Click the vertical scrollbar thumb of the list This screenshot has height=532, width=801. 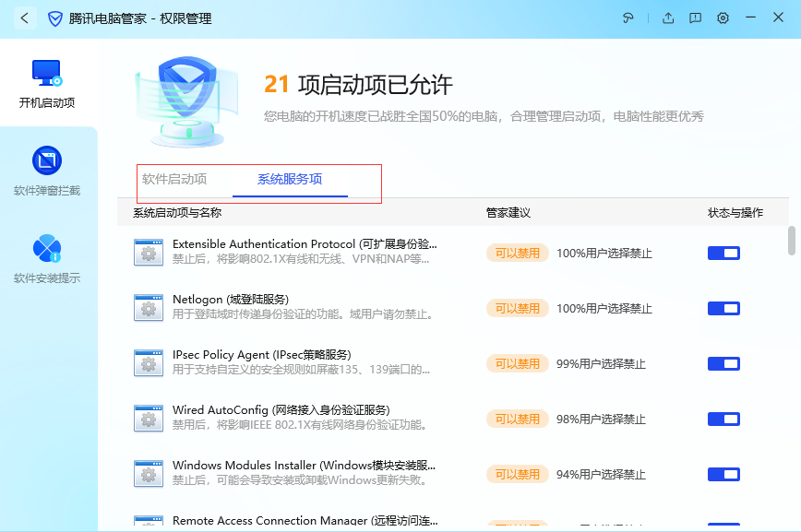791,241
